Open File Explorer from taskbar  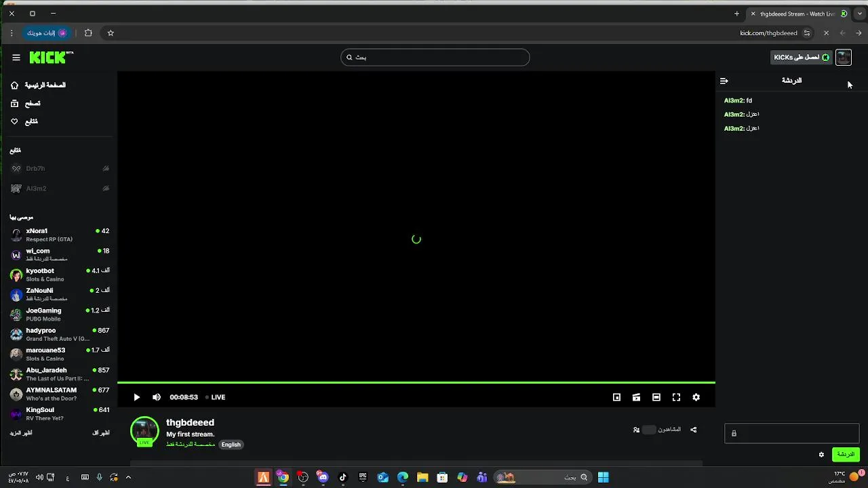pos(422,477)
